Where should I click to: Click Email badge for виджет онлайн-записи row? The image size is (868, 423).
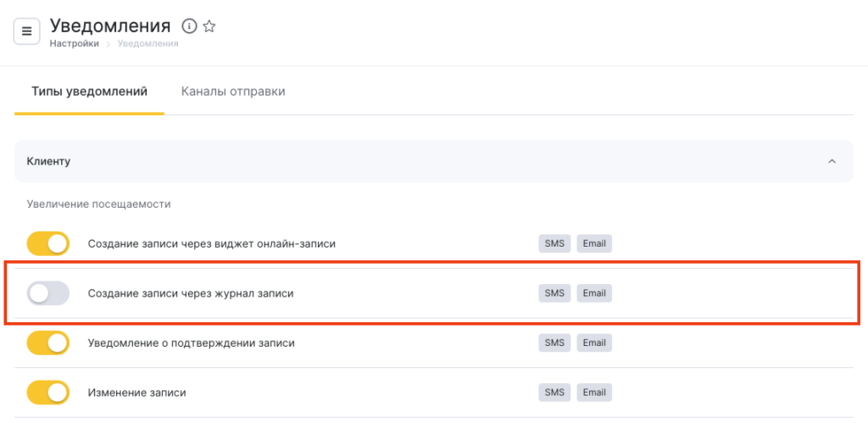tap(594, 244)
